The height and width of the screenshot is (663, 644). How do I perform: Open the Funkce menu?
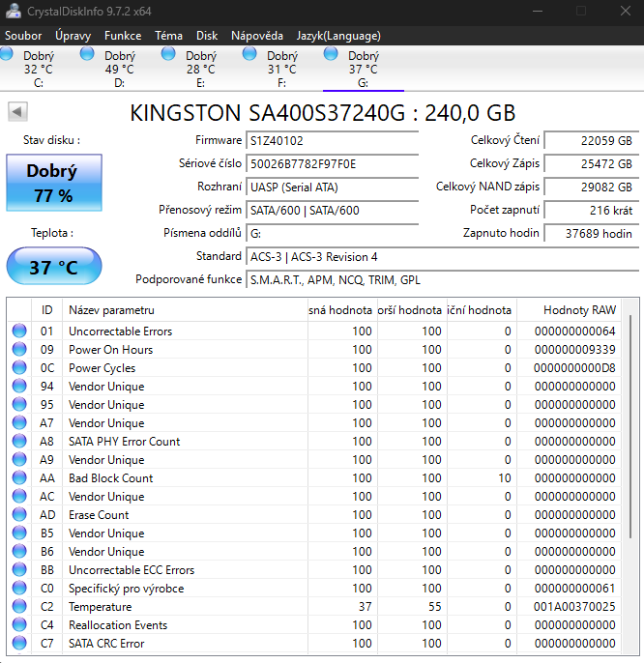click(123, 36)
